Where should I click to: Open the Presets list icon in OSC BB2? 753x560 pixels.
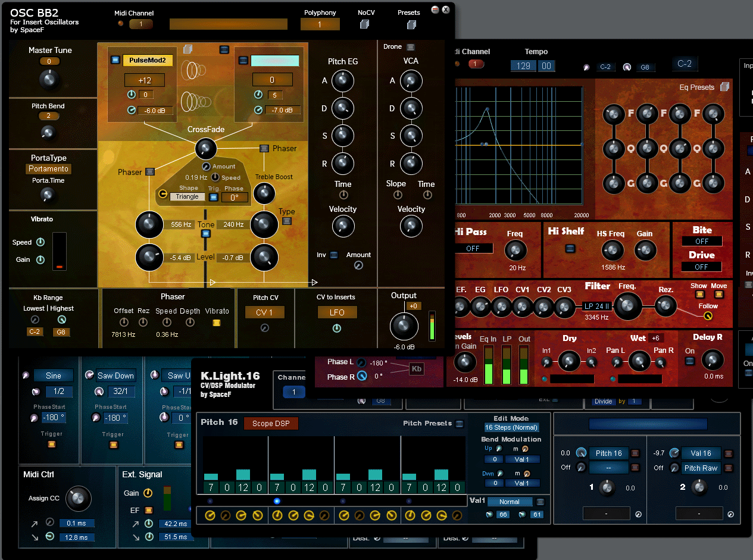(x=411, y=24)
